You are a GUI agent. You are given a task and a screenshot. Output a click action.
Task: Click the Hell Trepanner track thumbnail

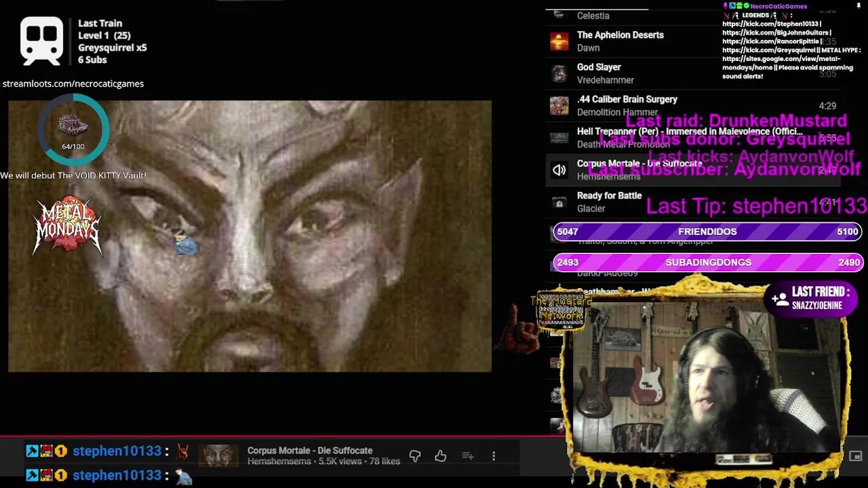tap(559, 138)
